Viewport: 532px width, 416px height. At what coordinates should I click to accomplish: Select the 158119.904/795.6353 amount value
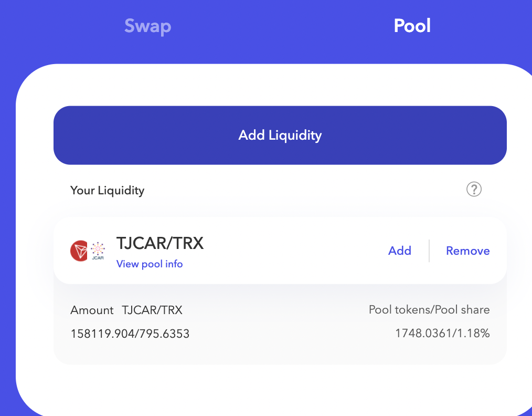point(130,334)
